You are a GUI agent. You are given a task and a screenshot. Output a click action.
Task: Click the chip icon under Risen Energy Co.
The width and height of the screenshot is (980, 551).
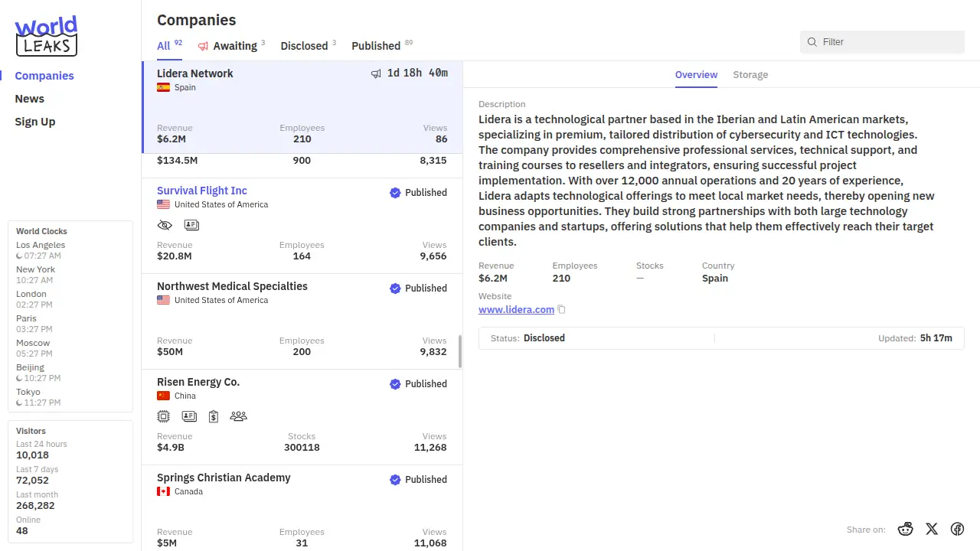[163, 416]
